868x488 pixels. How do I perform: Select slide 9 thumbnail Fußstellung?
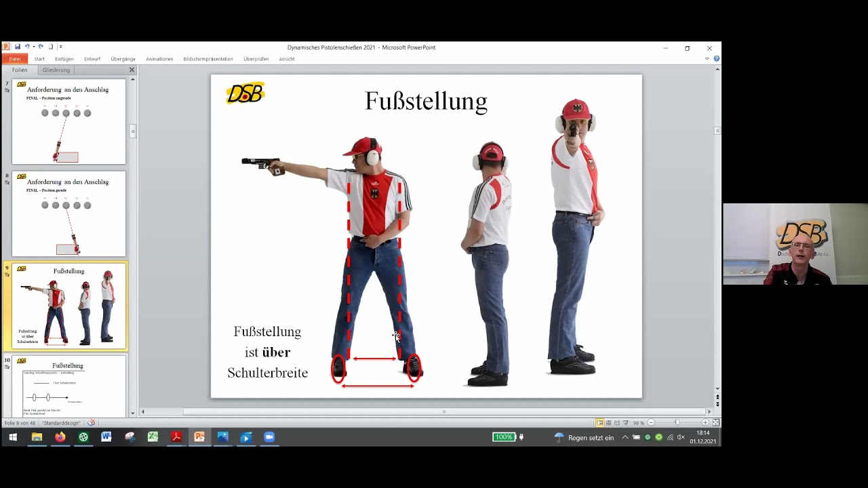(x=68, y=306)
